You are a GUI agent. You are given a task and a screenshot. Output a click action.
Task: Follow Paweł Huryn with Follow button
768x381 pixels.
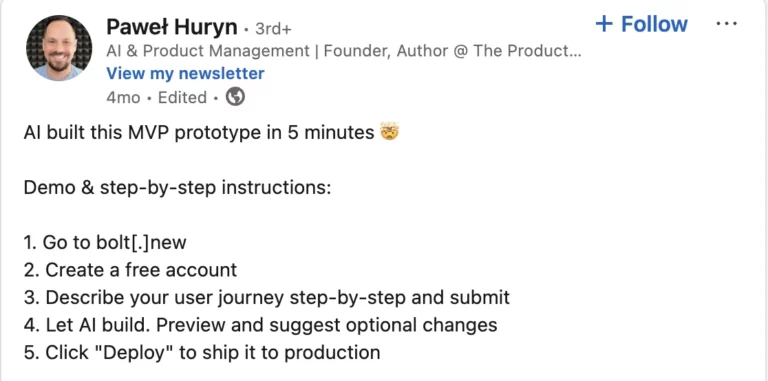pos(642,24)
